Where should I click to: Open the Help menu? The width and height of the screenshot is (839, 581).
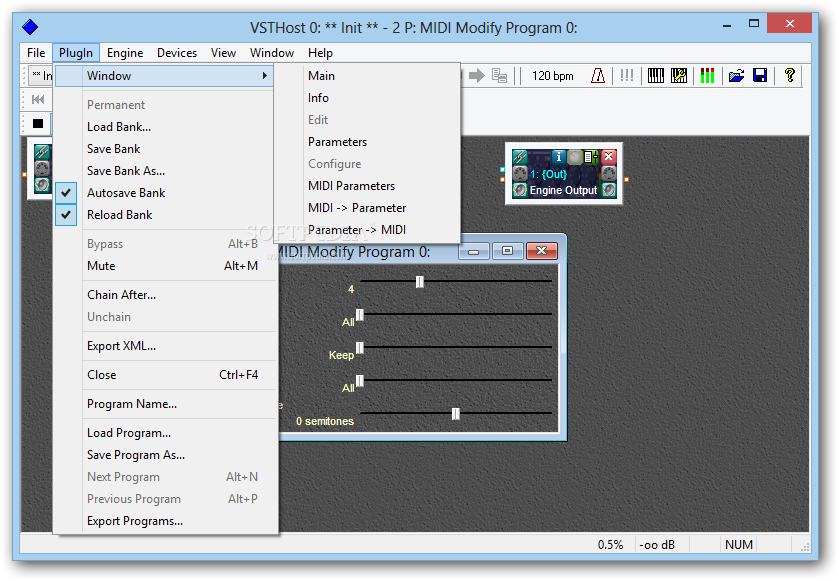[320, 53]
